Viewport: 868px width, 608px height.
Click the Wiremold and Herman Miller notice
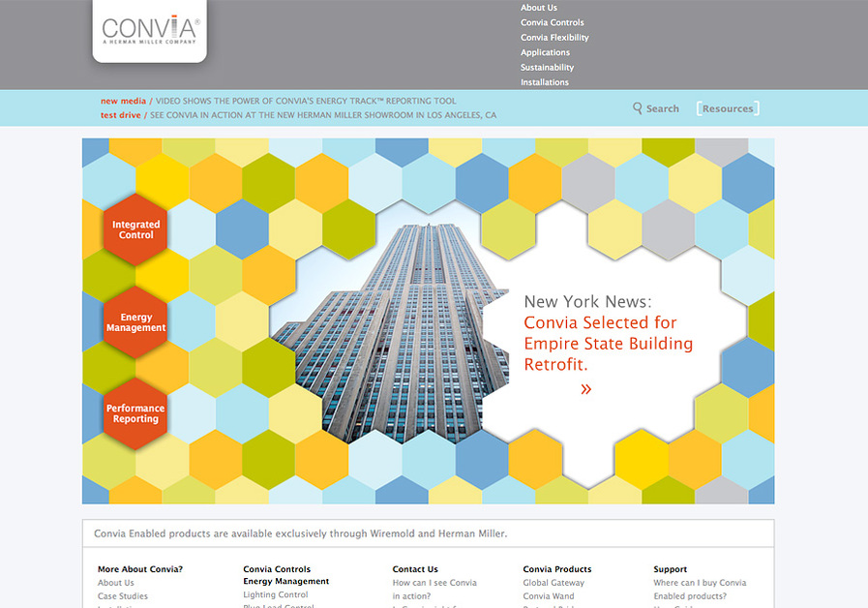(x=301, y=533)
